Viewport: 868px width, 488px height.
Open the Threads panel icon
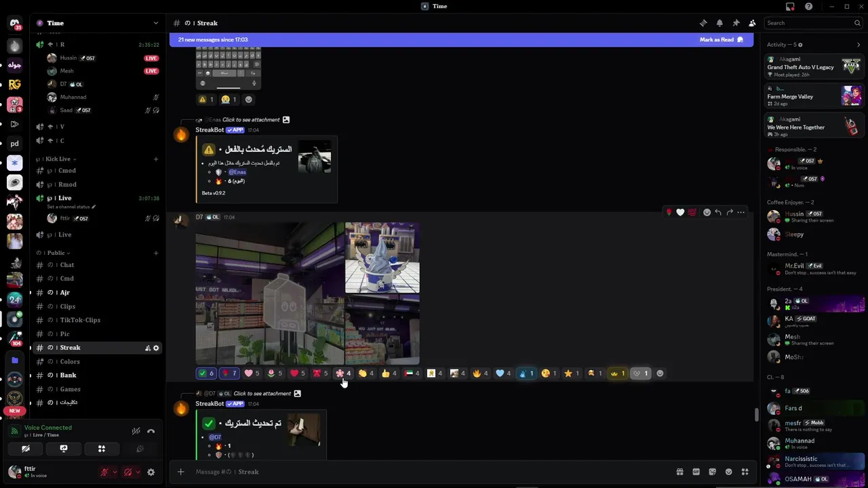[x=703, y=23]
